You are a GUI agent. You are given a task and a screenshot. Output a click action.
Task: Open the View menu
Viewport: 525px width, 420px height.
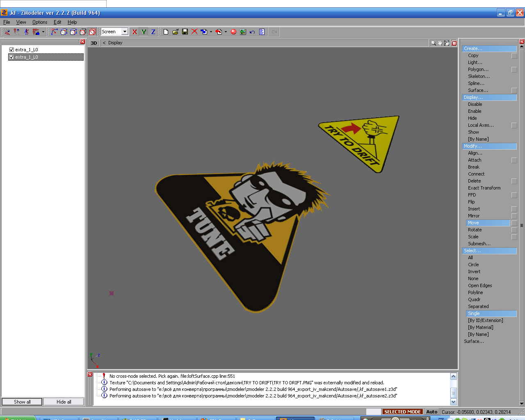(x=21, y=22)
